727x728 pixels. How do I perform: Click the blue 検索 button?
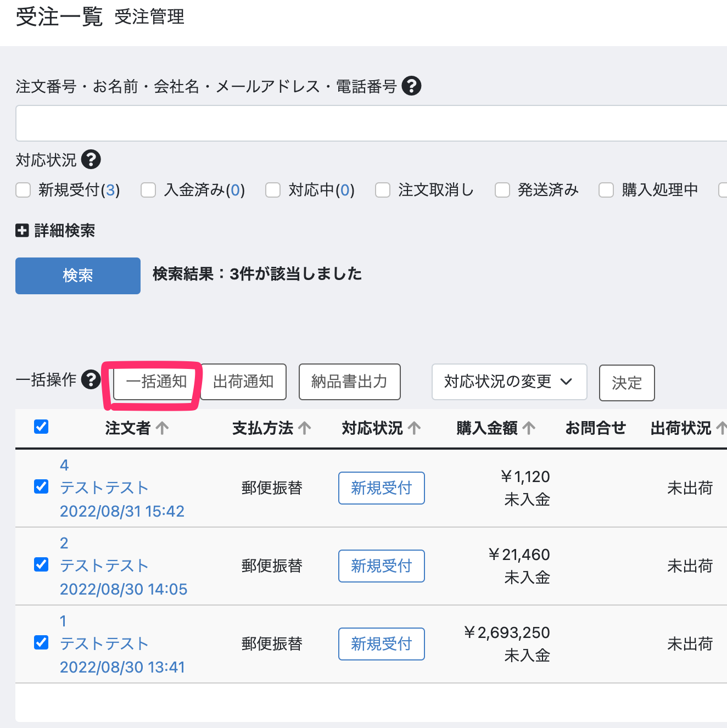[78, 276]
